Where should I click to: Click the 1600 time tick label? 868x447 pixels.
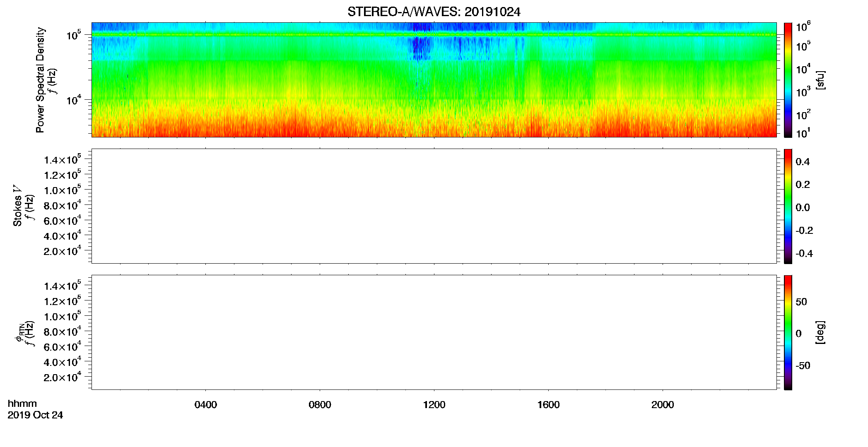(548, 405)
